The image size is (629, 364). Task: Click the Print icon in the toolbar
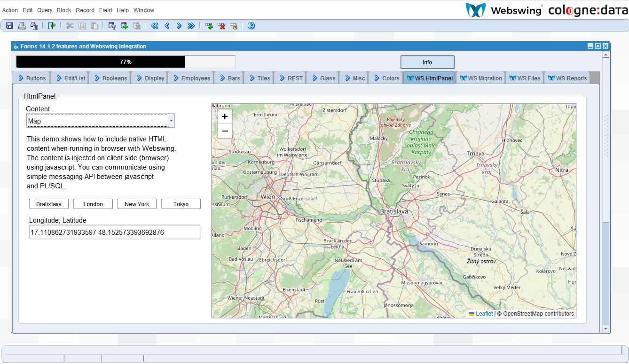pos(22,26)
